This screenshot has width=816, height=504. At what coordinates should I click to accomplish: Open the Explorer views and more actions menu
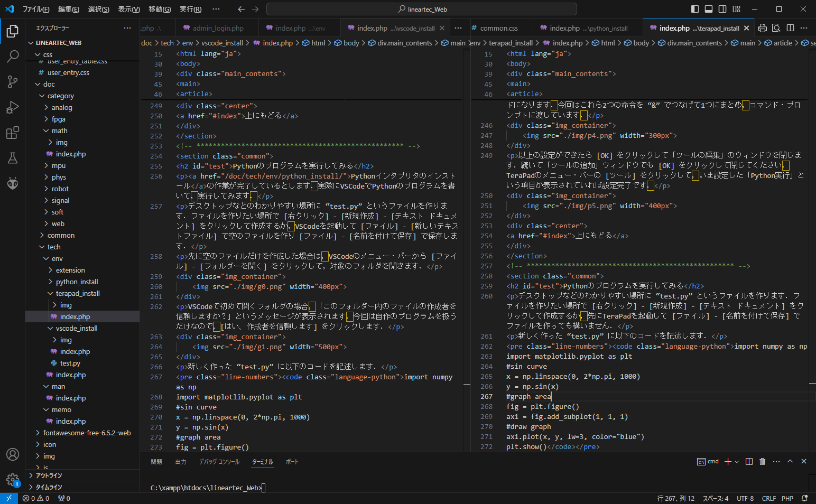pyautogui.click(x=127, y=28)
